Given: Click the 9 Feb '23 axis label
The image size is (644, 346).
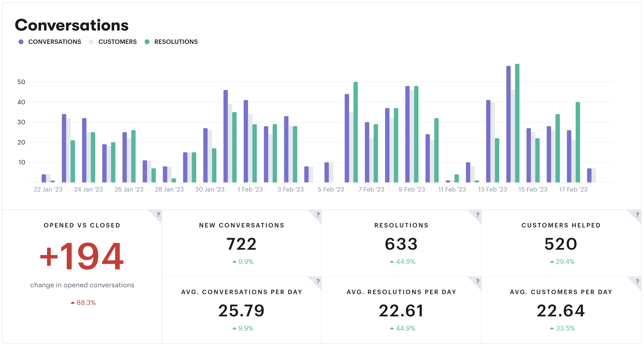Looking at the screenshot, I should tap(412, 190).
